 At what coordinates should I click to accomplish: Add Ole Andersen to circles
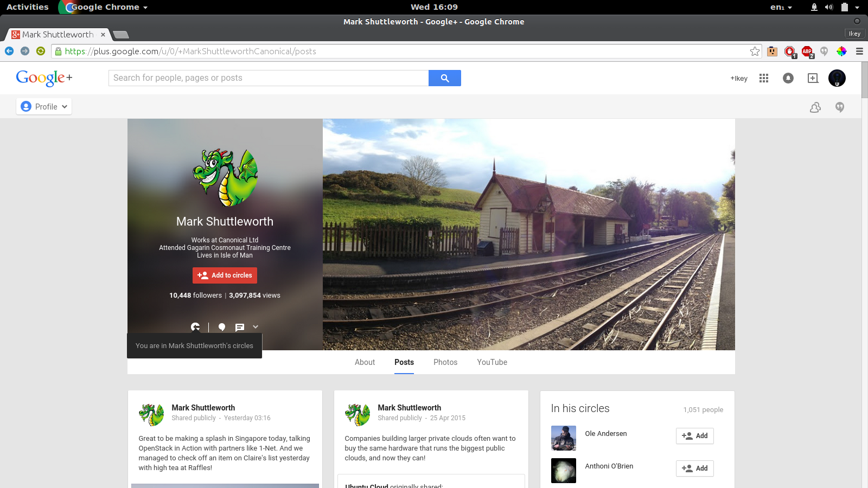coord(694,436)
